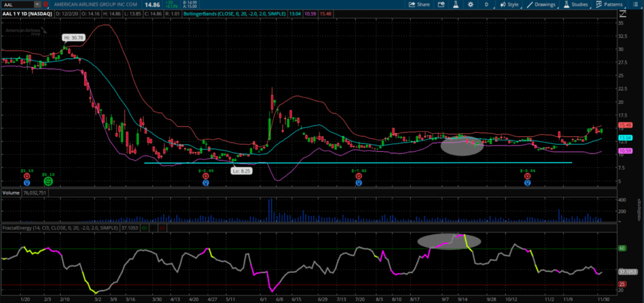Click the flask Edit Studies icon
644x303 pixels.
(455, 4)
